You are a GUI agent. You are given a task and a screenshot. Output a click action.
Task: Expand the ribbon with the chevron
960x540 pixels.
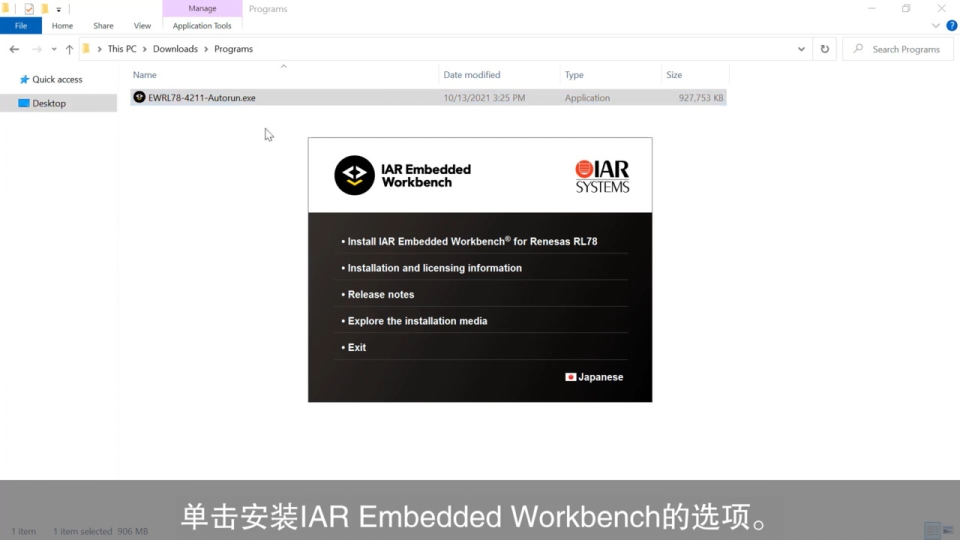tap(938, 26)
